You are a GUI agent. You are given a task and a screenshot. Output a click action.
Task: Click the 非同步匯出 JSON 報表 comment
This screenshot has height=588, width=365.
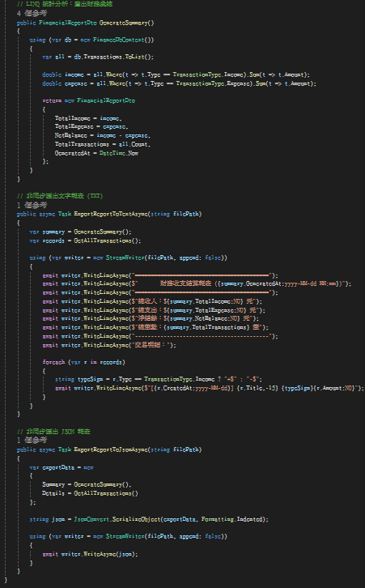[53, 432]
